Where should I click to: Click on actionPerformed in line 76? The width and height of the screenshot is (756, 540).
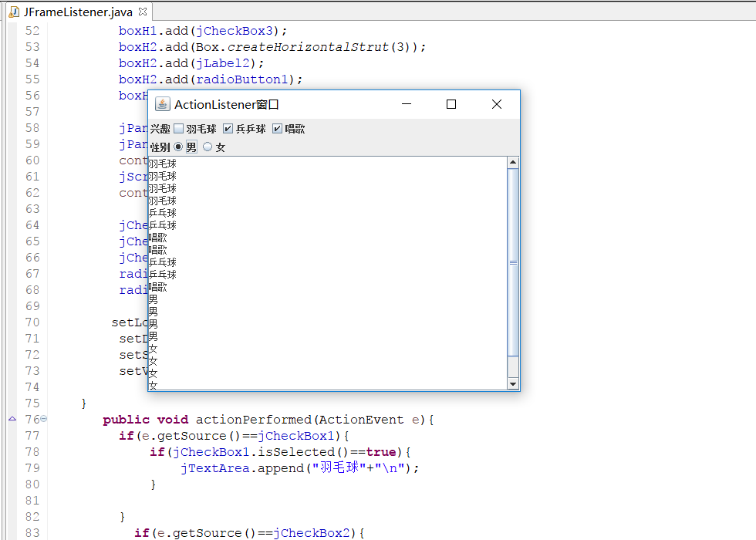click(x=254, y=420)
